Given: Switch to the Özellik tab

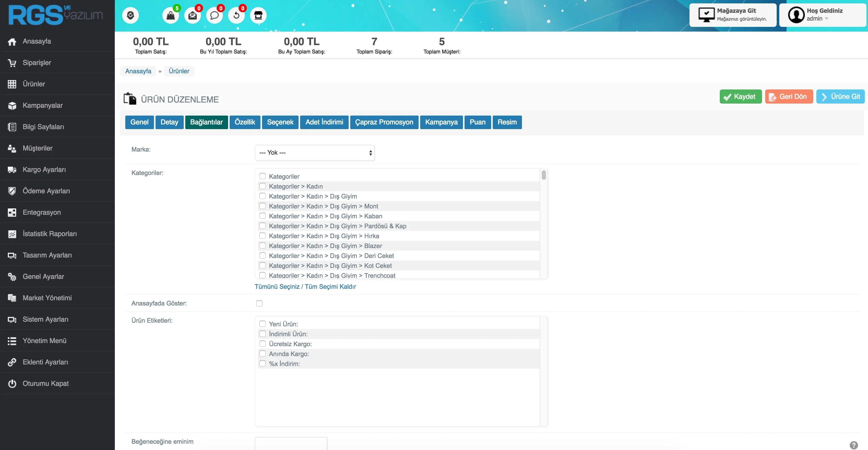Looking at the screenshot, I should click(245, 122).
